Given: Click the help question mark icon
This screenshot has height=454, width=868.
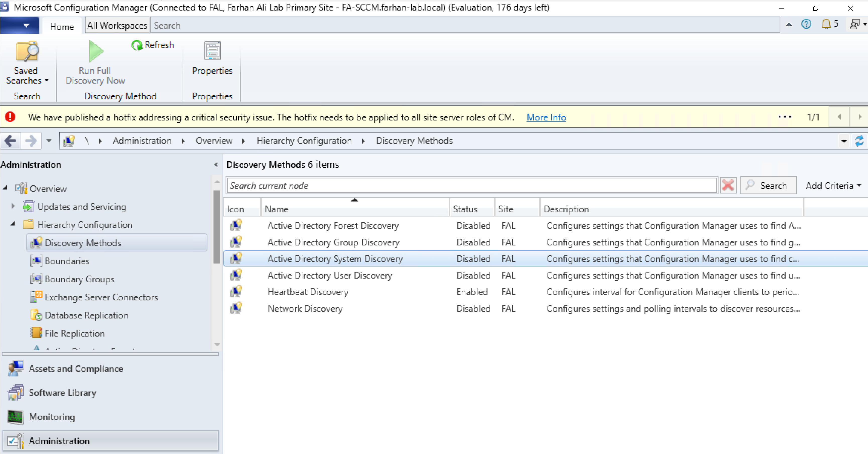Looking at the screenshot, I should click(806, 24).
